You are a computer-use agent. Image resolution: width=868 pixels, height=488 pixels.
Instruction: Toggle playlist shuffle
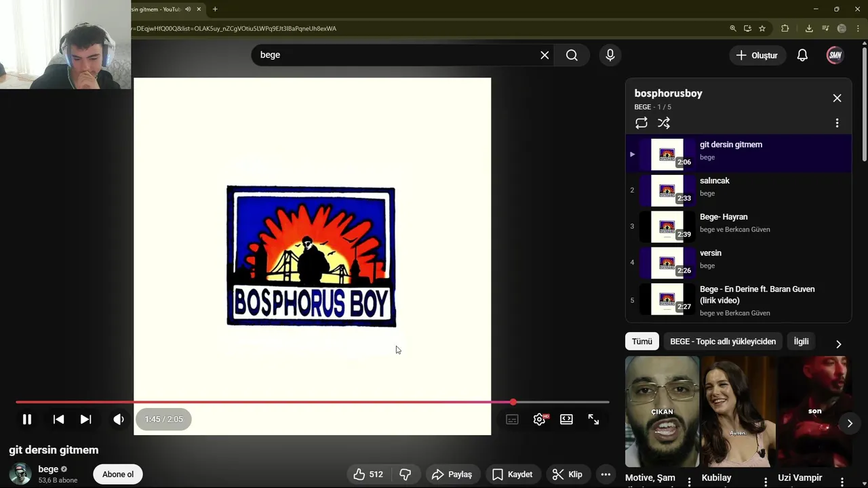(x=664, y=123)
